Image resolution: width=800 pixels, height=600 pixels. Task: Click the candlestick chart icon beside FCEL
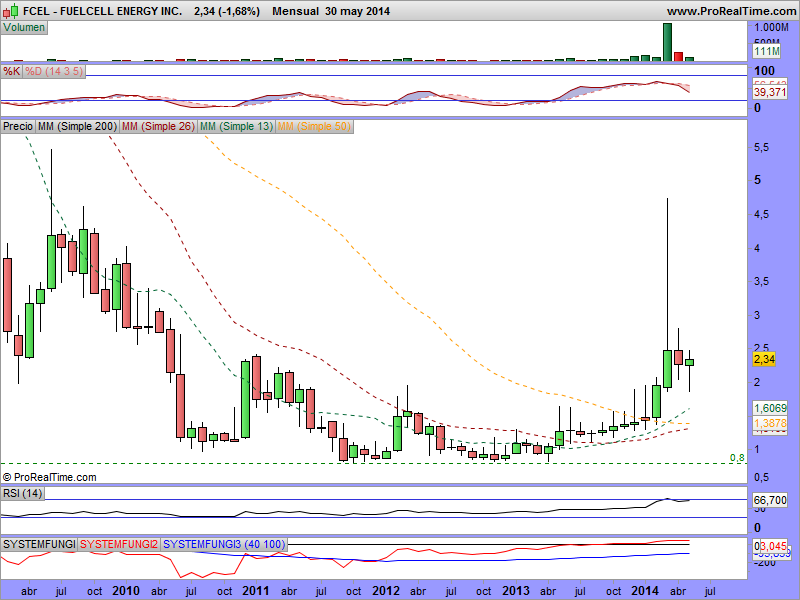(11, 10)
